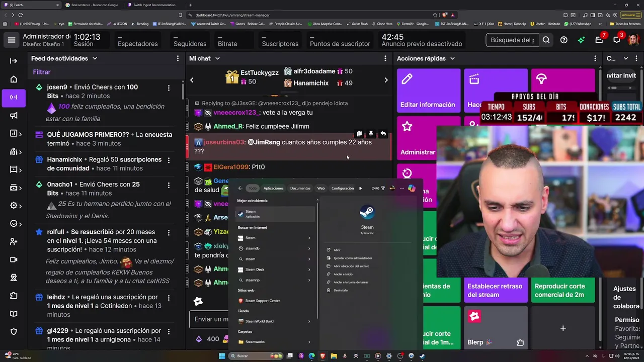Open the Twitch dashboard hamburger menu

[12, 40]
